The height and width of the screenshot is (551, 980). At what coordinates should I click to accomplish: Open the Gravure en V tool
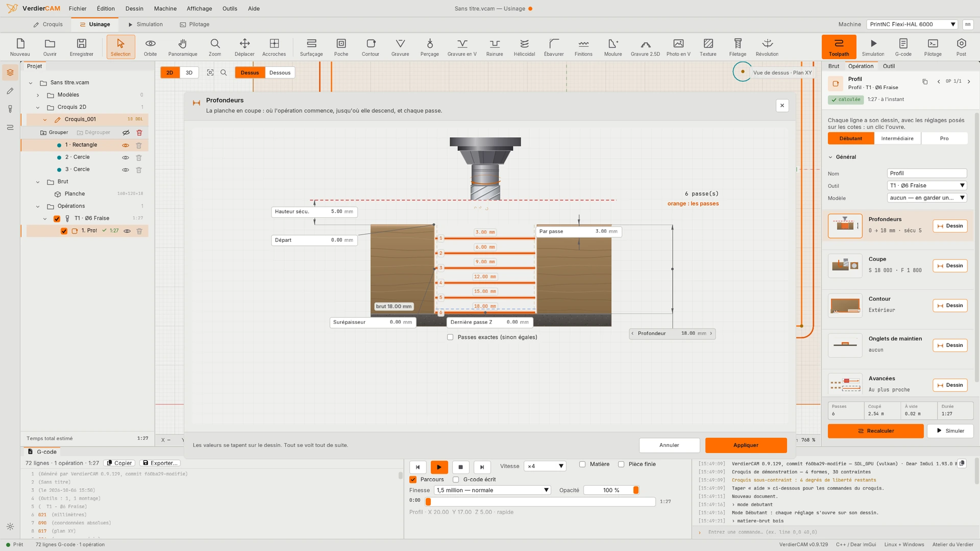coord(462,47)
